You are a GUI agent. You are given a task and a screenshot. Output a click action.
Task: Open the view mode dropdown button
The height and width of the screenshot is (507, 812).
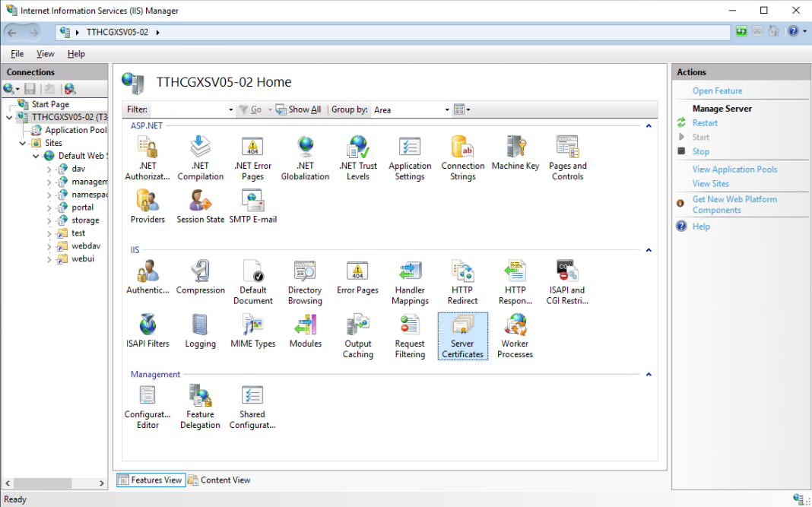[x=462, y=109]
